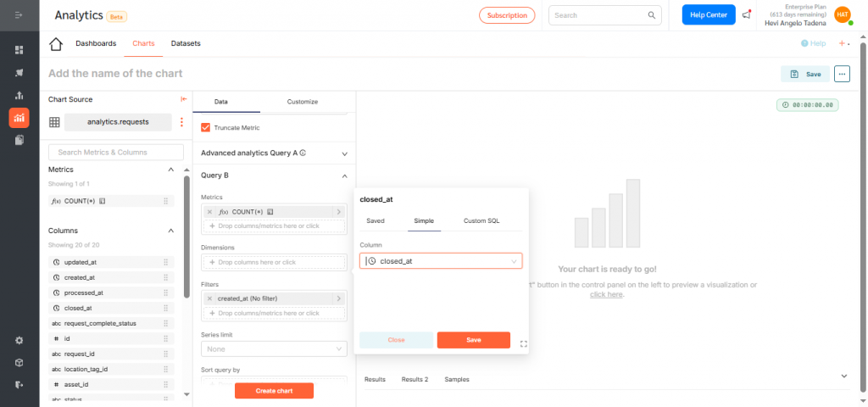
Task: Open the Series limit dropdown
Action: [274, 348]
